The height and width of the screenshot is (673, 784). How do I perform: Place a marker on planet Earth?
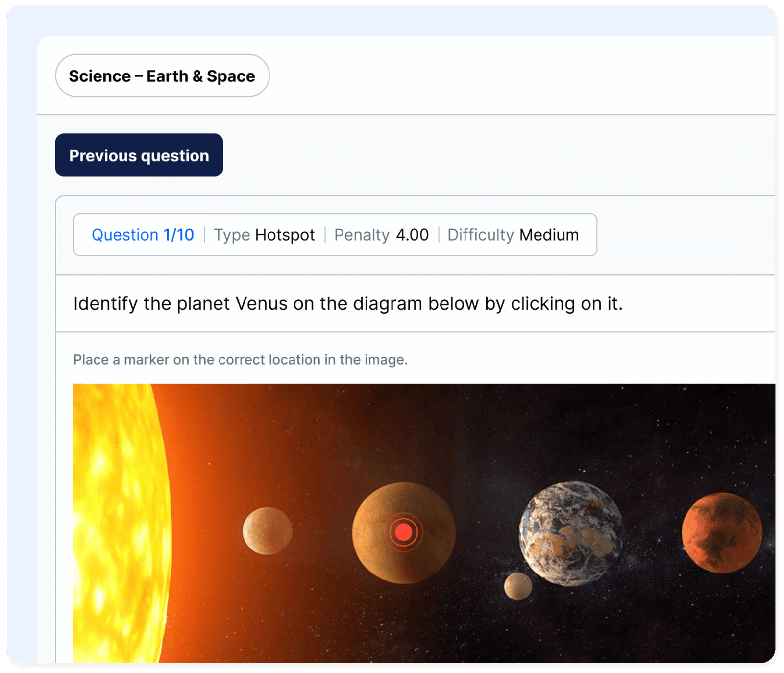coord(570,533)
